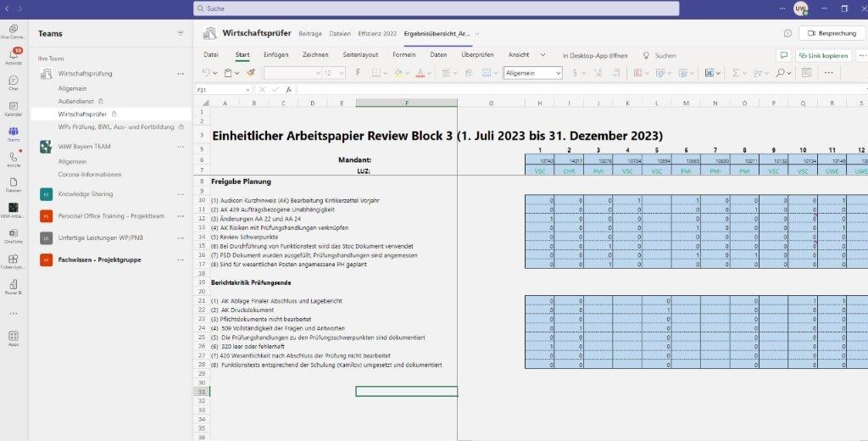Open the font size 12 dropdown
This screenshot has width=868, height=441.
pos(334,73)
